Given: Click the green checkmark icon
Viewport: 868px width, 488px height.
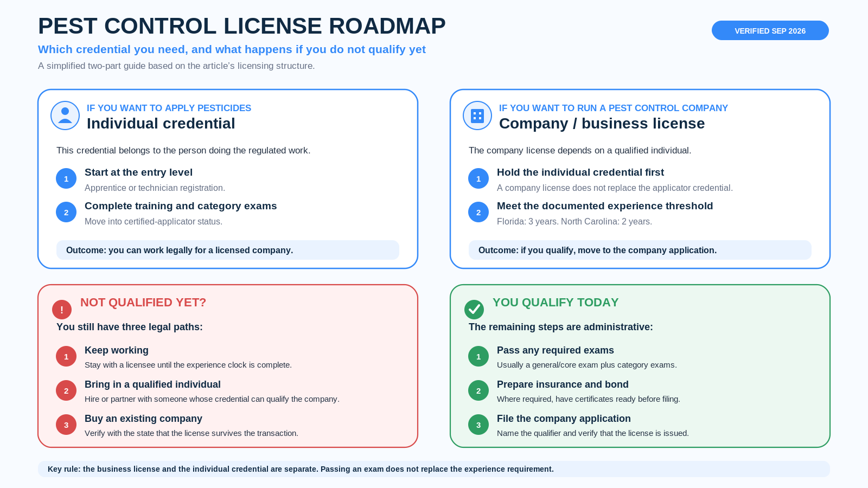Looking at the screenshot, I should click(x=474, y=310).
